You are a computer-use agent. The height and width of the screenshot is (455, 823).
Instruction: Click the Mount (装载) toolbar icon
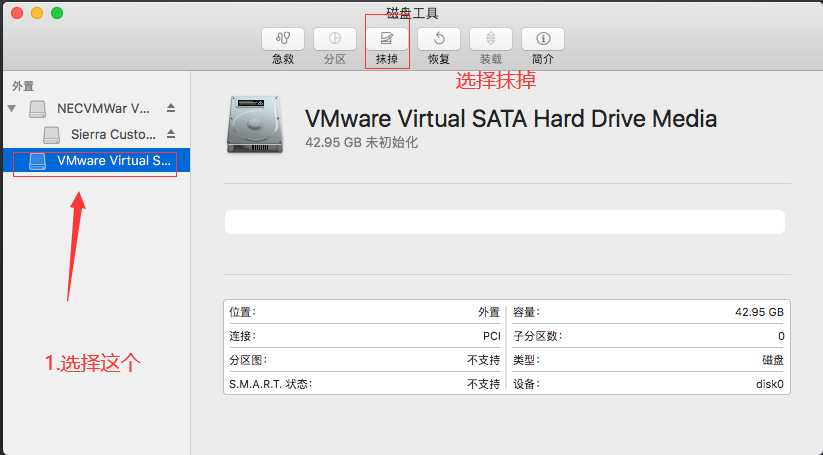[491, 39]
